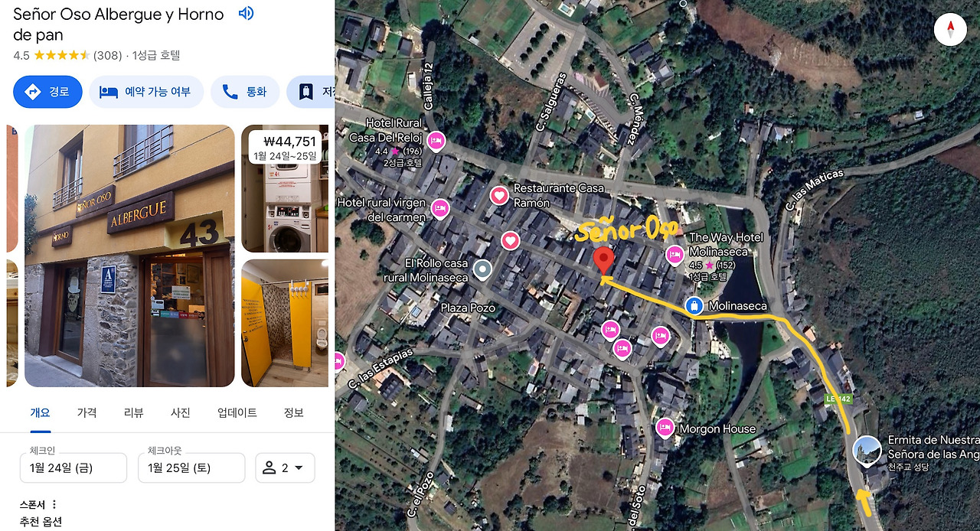
Task: Open the guest count dropdown showing 2
Action: [x=285, y=467]
